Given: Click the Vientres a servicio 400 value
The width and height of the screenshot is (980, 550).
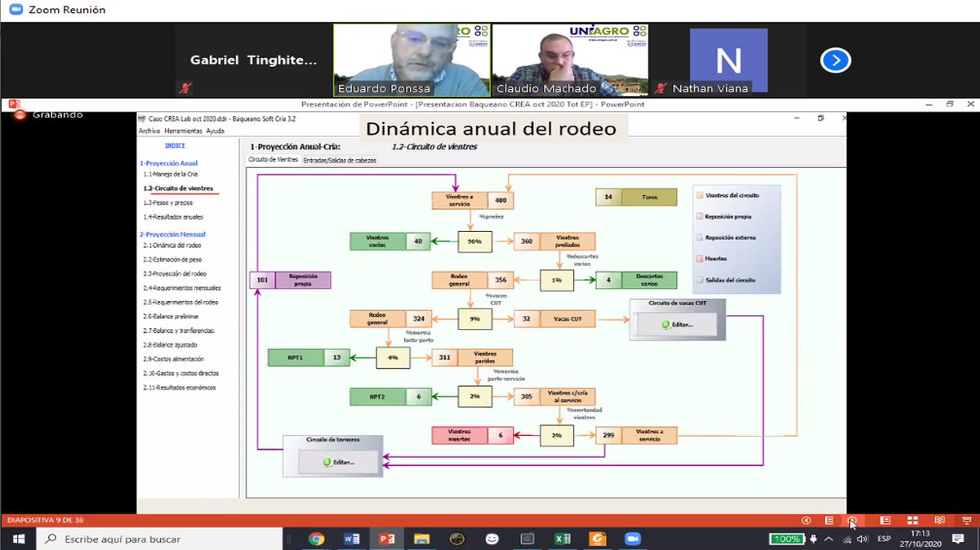Looking at the screenshot, I should click(501, 200).
